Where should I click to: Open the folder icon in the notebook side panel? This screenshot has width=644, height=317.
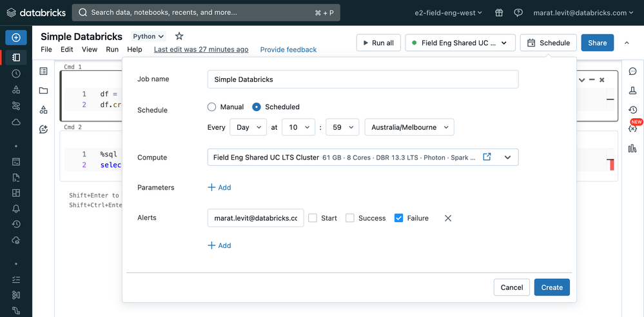(x=43, y=90)
